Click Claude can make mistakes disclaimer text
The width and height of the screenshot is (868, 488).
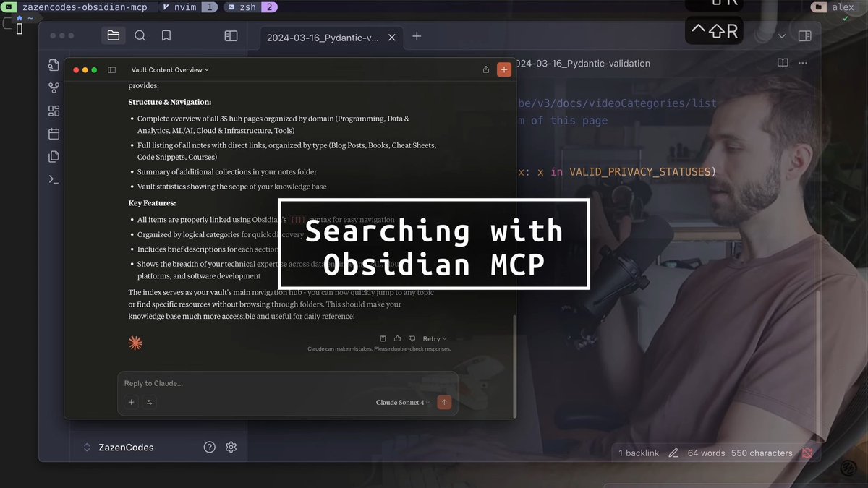(379, 349)
